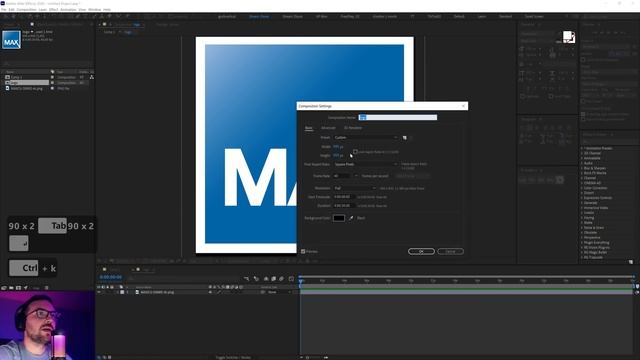Pick background color with the eyedropper icon
This screenshot has width=640, height=360.
pos(351,218)
